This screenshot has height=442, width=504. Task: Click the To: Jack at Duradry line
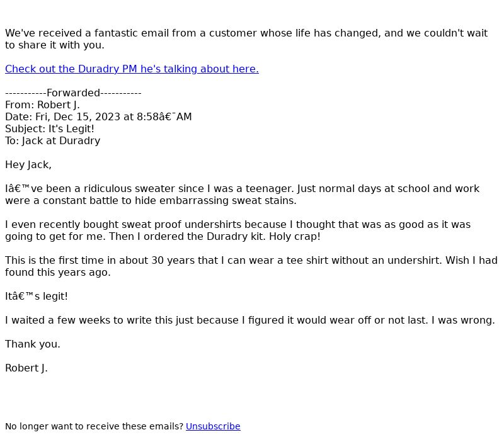click(53, 140)
